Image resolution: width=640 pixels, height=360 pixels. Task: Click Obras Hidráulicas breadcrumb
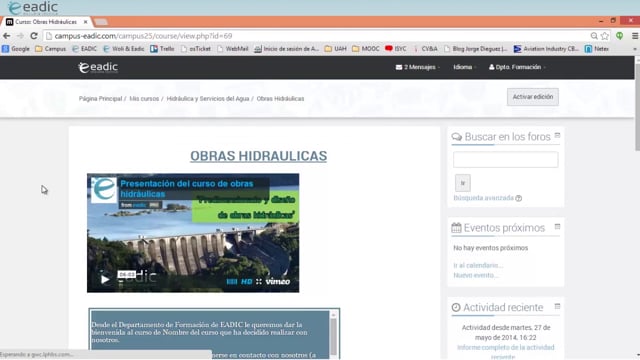[280, 99]
